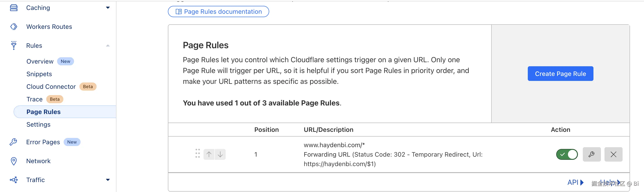Delete the page rule with X icon
The width and height of the screenshot is (644, 192).
click(x=613, y=154)
